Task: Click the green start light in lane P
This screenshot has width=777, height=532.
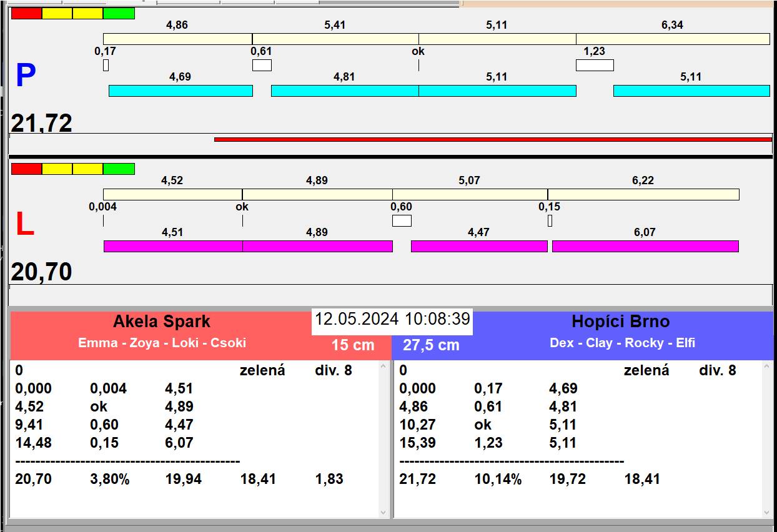Action: pos(119,13)
